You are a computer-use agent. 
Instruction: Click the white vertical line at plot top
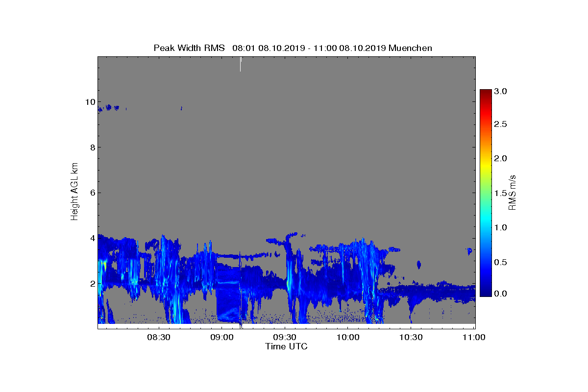(241, 64)
